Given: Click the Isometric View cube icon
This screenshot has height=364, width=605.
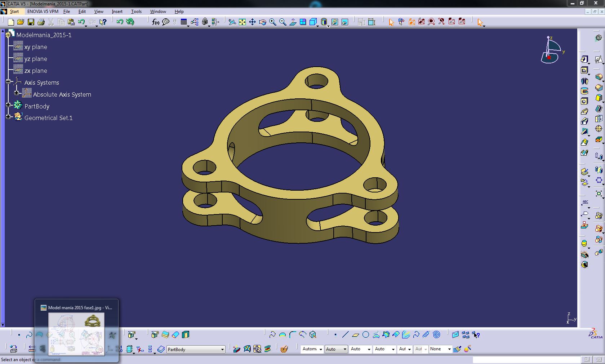Looking at the screenshot, I should pyautogui.click(x=313, y=22).
